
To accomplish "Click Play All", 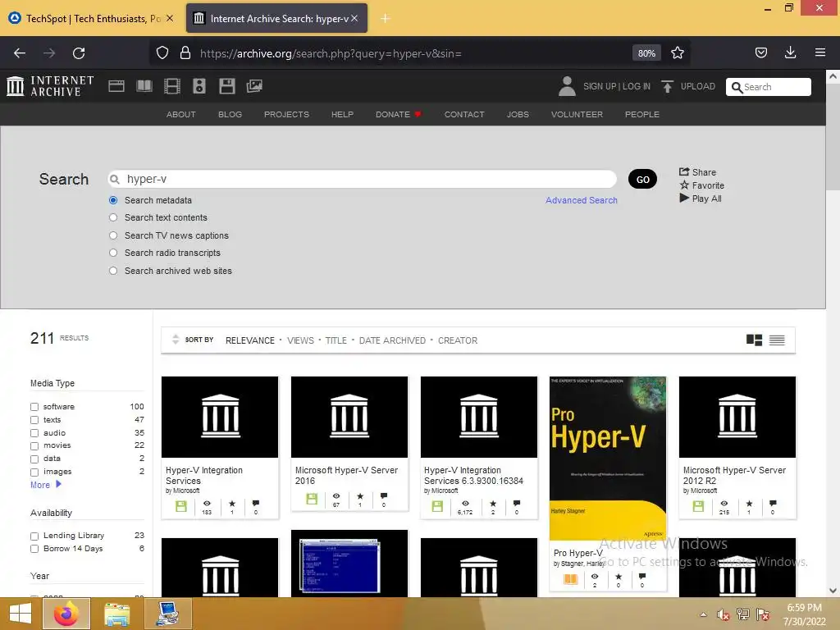I will (701, 199).
